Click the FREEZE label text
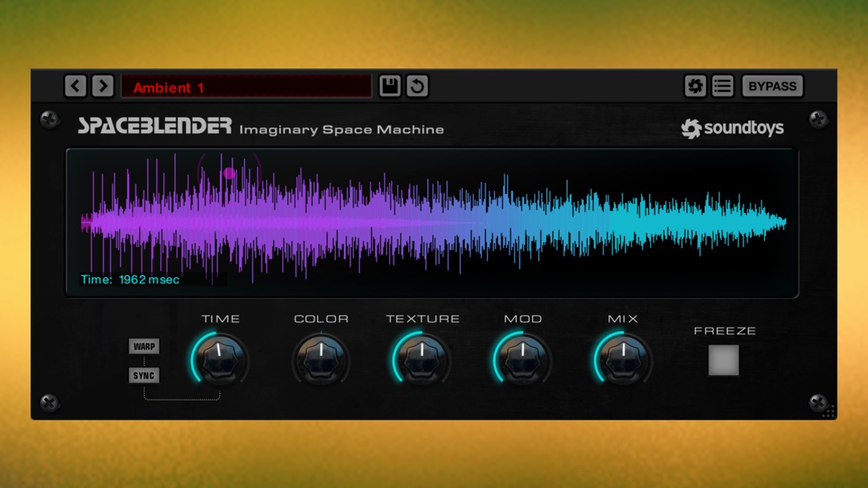The width and height of the screenshot is (868, 488). point(725,331)
